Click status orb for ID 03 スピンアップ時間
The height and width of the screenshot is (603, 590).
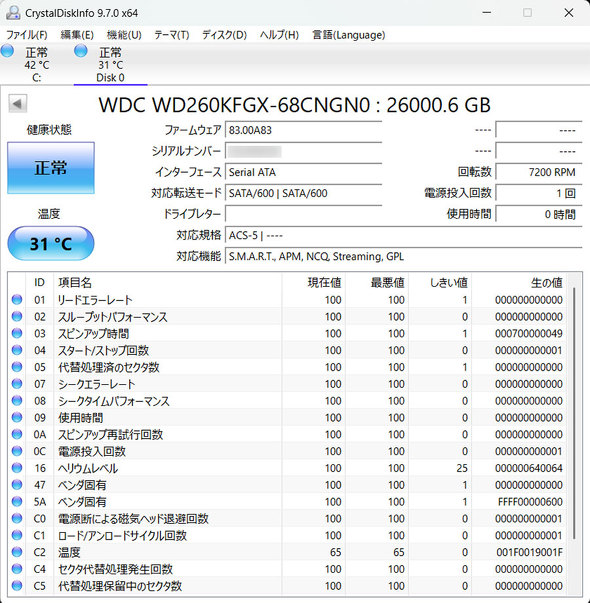coord(17,333)
